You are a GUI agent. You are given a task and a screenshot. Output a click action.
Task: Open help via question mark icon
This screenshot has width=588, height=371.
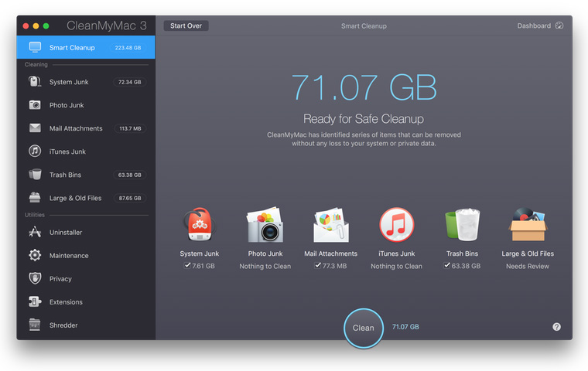[x=556, y=327]
